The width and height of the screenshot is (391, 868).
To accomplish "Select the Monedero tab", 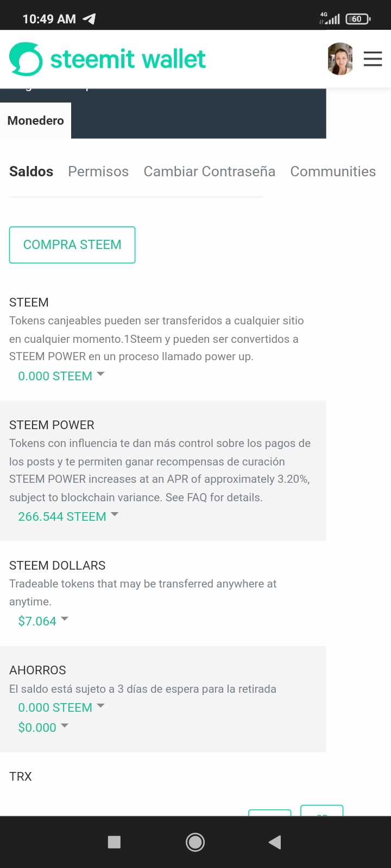I will (35, 120).
